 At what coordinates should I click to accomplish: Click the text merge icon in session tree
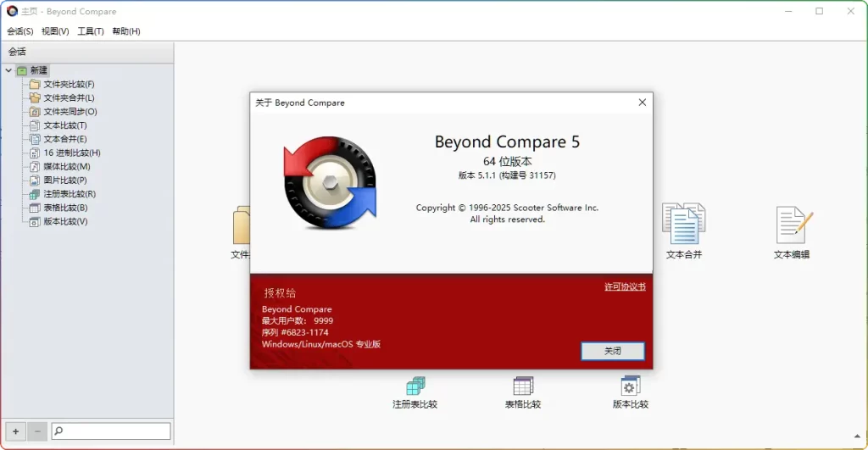click(35, 139)
